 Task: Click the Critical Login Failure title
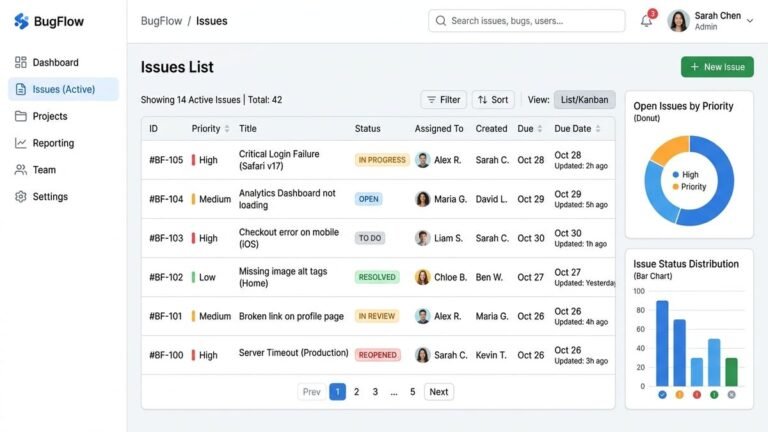(279, 160)
